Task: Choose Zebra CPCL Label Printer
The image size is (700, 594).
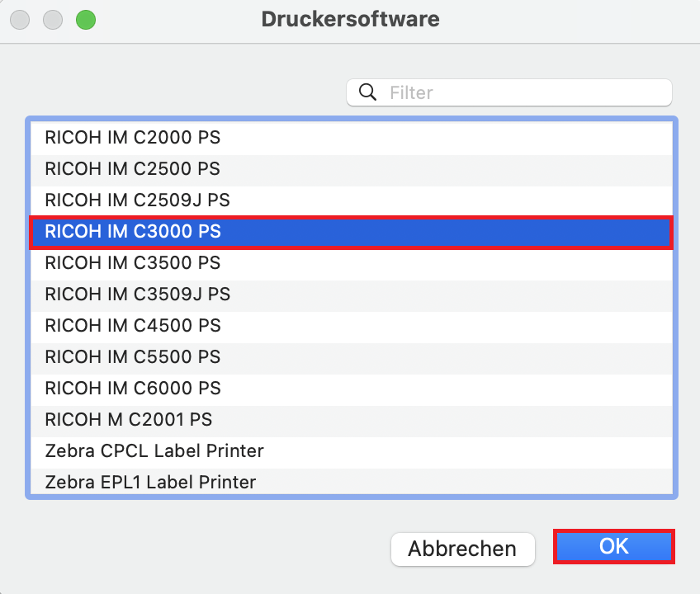Action: tap(352, 451)
